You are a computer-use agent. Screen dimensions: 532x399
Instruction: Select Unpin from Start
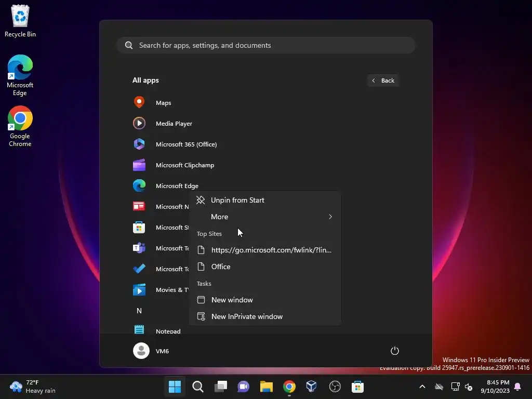click(265, 200)
